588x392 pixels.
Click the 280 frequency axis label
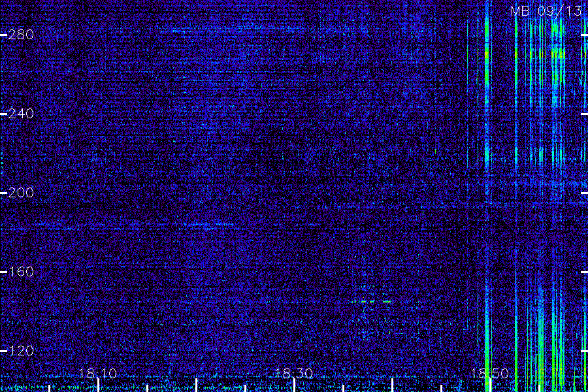(x=21, y=35)
